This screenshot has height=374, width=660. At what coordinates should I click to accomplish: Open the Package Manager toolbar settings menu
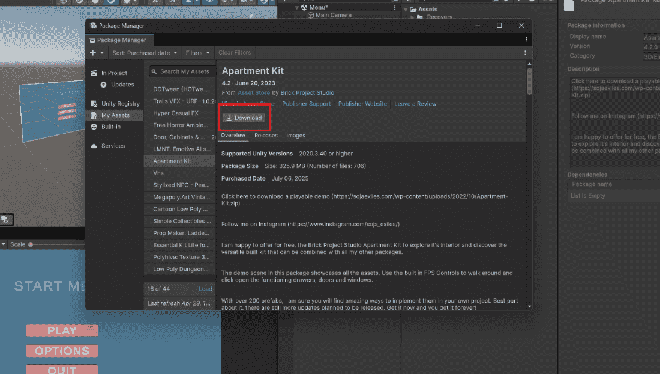(x=525, y=53)
